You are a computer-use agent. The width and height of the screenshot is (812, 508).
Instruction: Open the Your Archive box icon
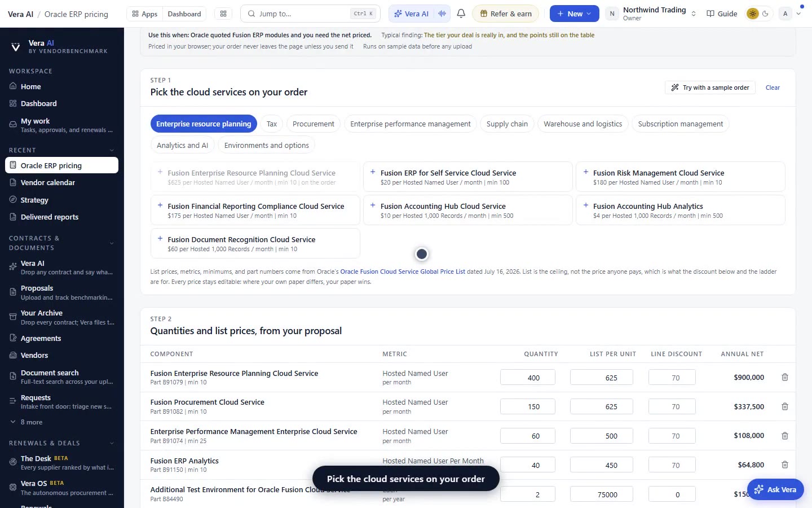[x=13, y=317]
